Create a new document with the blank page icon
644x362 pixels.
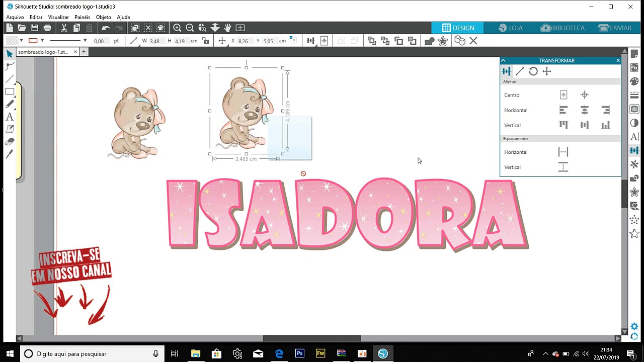pos(10,28)
